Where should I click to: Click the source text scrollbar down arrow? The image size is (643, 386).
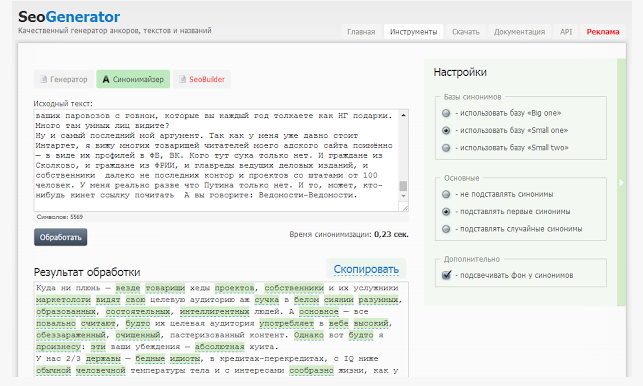tap(404, 196)
